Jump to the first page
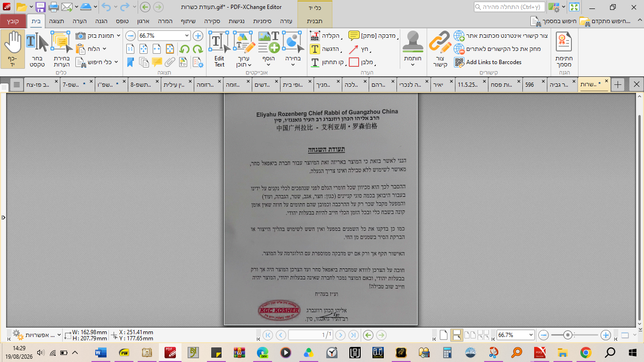Viewport: 644px width, 362px height. 268,335
